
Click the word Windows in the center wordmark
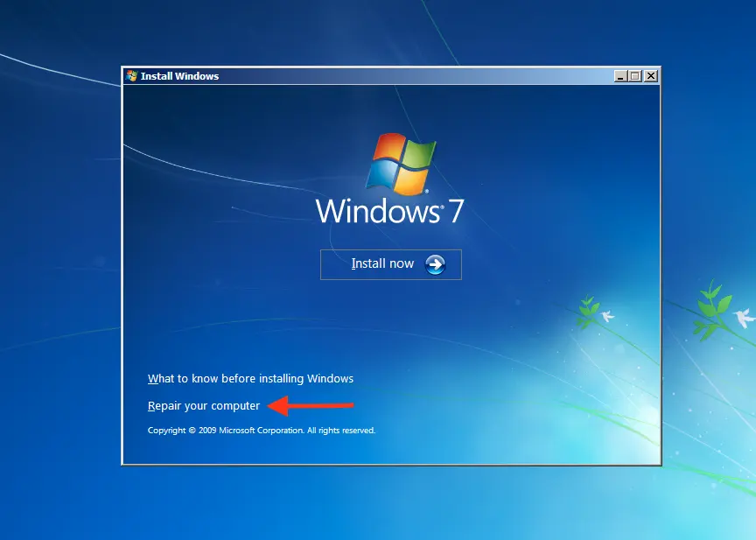pos(377,212)
